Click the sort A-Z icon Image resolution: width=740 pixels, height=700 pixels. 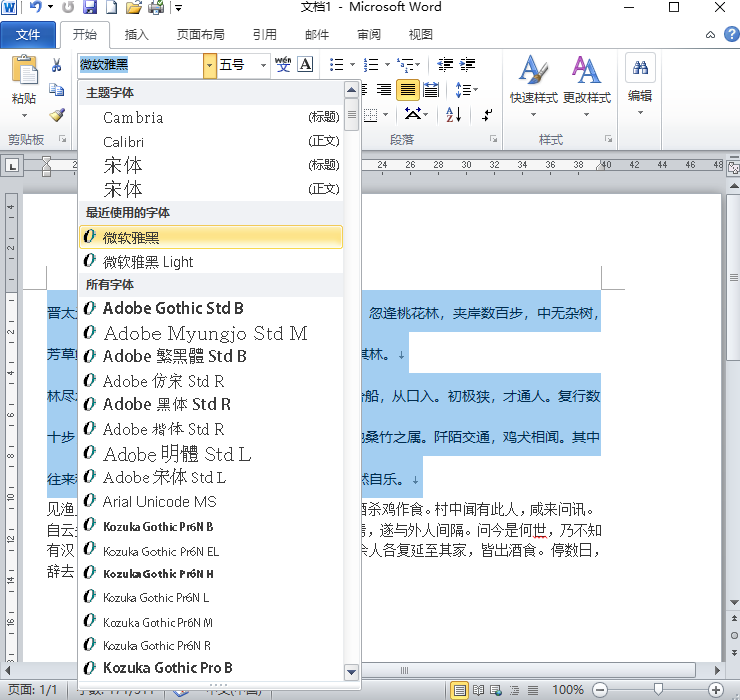454,114
